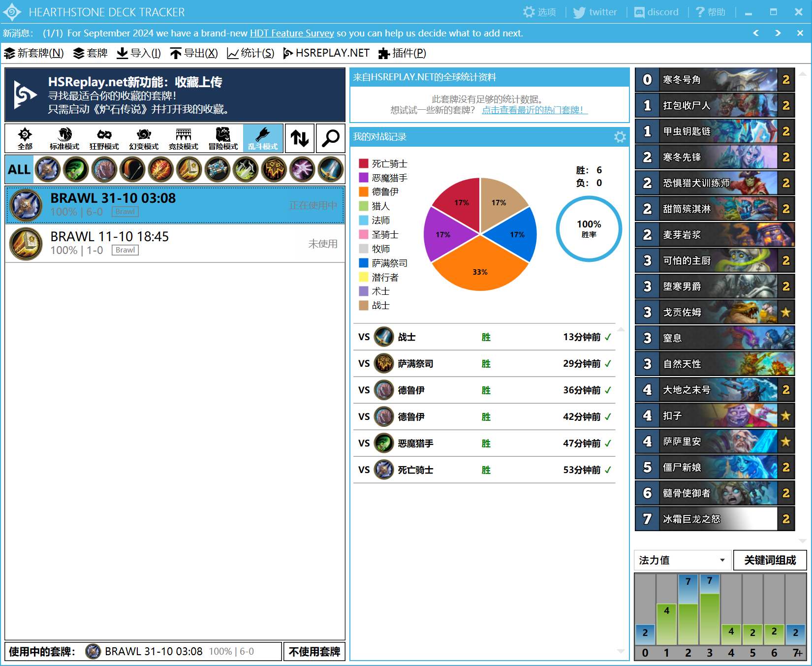Open the match versus 死亡骑士 53分钟前
Viewport: 812px width, 666px height.
point(484,470)
